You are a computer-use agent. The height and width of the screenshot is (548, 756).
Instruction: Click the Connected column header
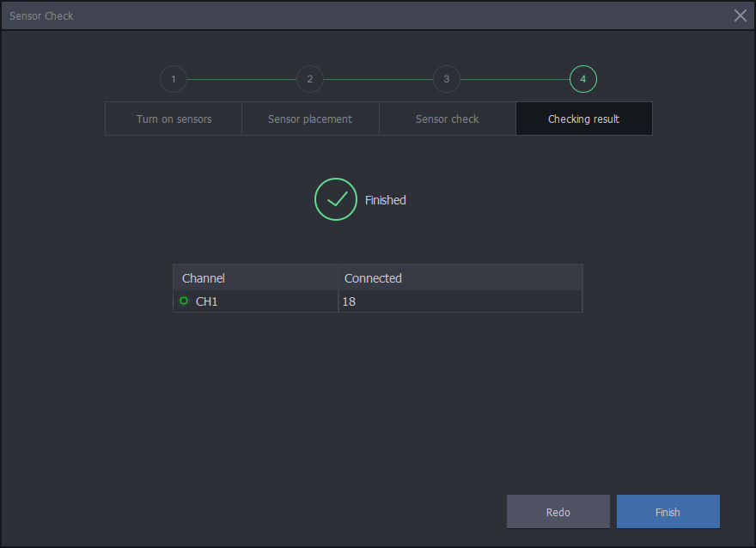pos(460,277)
